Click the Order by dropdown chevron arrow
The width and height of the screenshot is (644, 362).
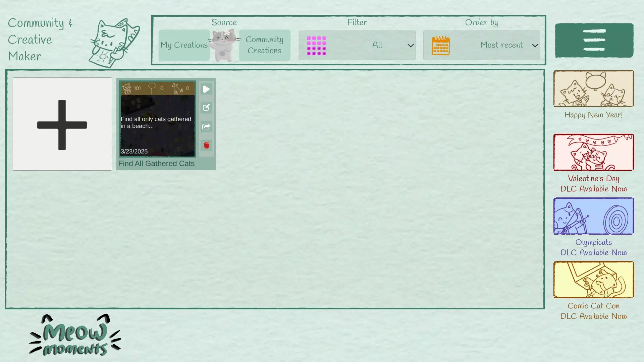[x=535, y=45]
